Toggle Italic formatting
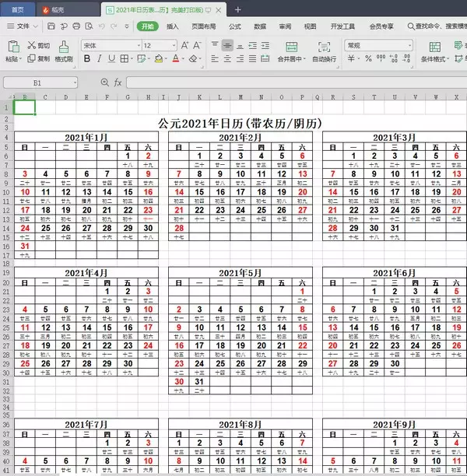The image size is (467, 476). (x=100, y=58)
